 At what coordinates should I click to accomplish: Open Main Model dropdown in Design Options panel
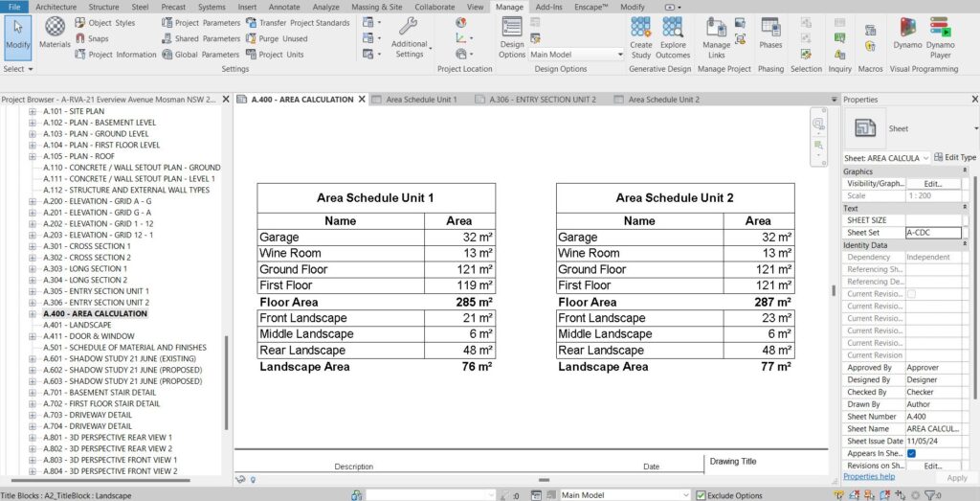[576, 55]
